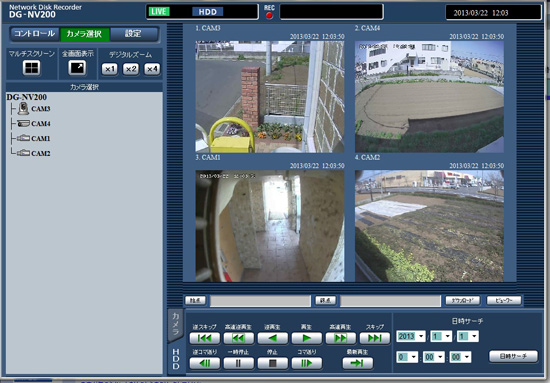
Task: Switch to the コントロール tab
Action: tap(35, 34)
